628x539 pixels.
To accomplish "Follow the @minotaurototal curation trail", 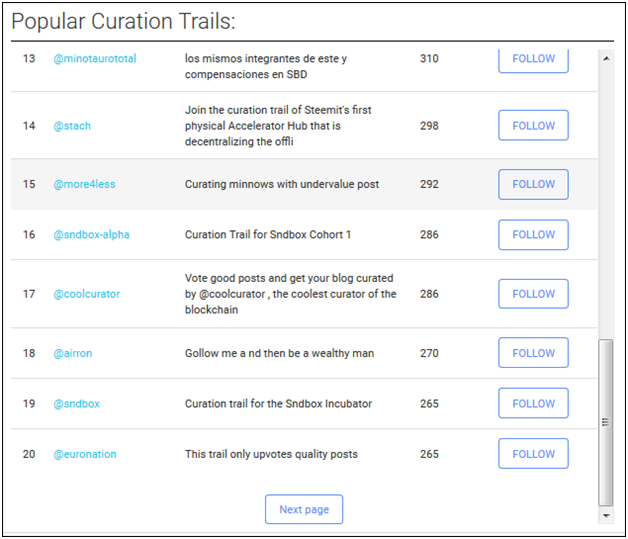I will [533, 59].
